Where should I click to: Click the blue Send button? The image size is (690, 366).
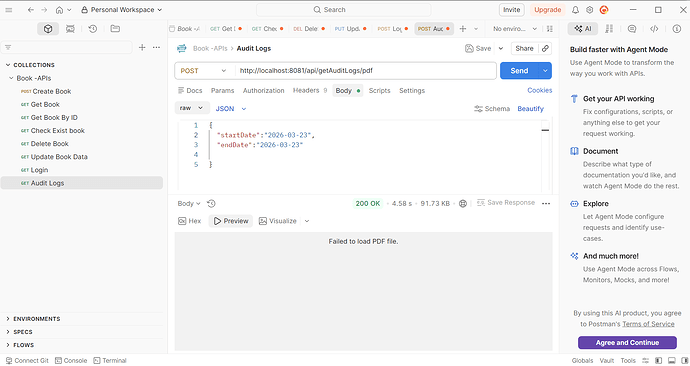click(x=519, y=71)
